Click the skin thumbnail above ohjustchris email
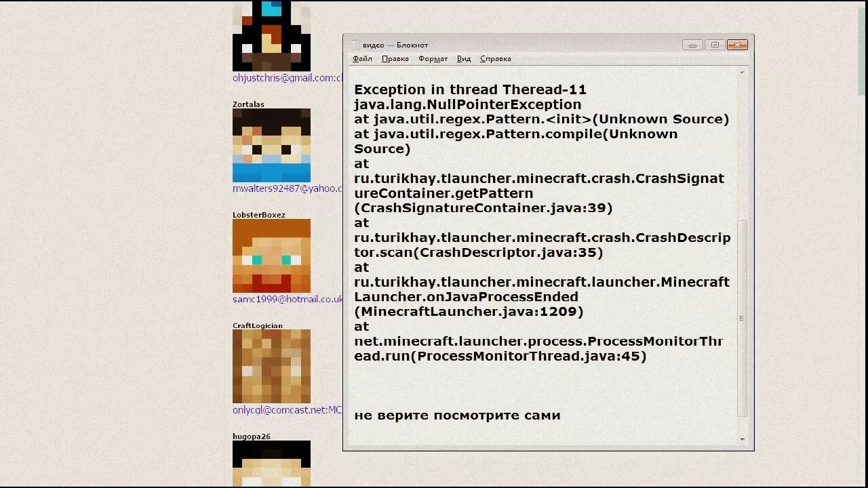This screenshot has height=488, width=868. (271, 35)
